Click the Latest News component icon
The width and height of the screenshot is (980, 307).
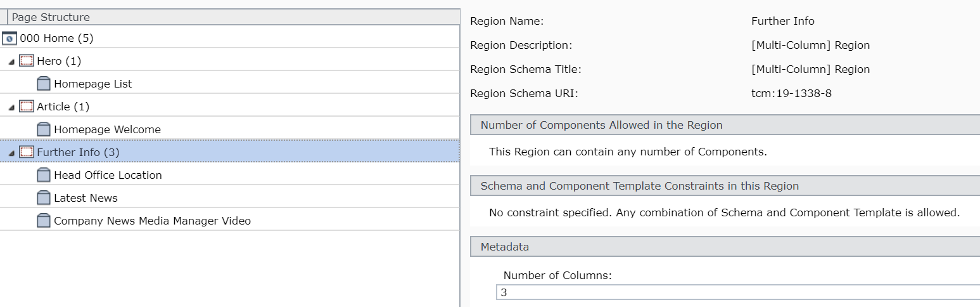pyautogui.click(x=44, y=198)
